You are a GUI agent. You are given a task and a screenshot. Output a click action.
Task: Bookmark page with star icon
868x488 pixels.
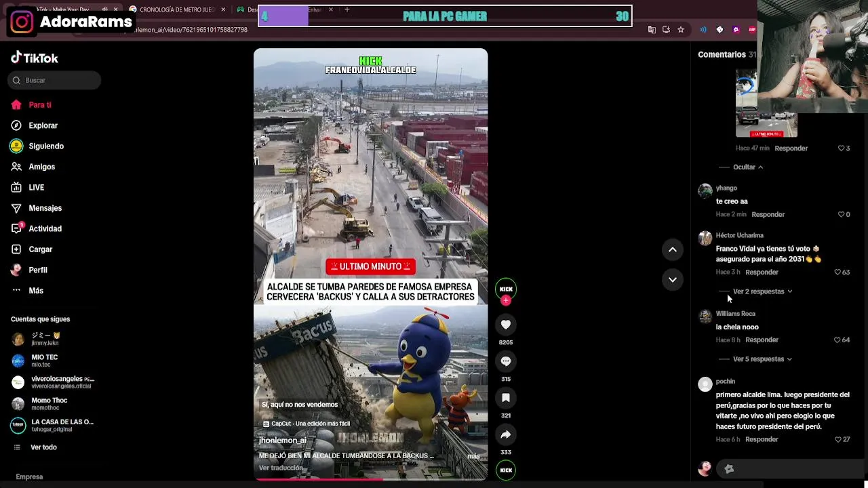pos(681,30)
